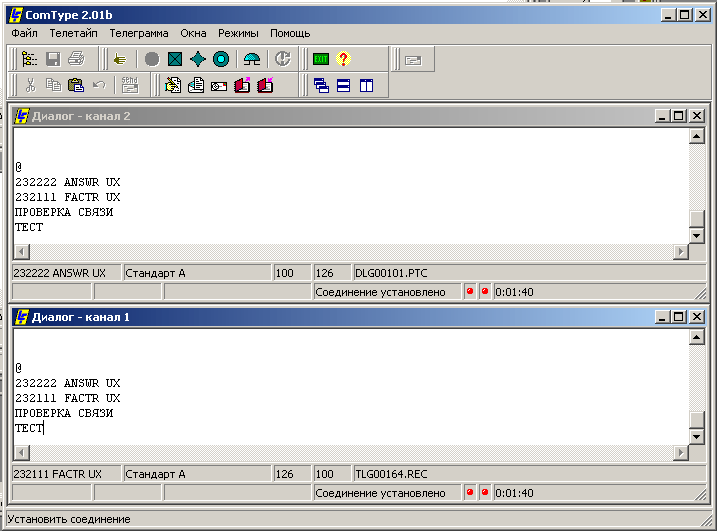Open the Файл menu
Viewport: 717px width, 531px height.
coord(24,33)
